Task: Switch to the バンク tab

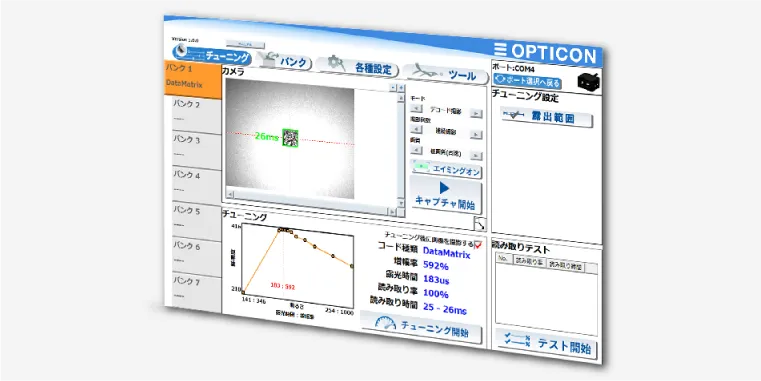Action: 284,61
